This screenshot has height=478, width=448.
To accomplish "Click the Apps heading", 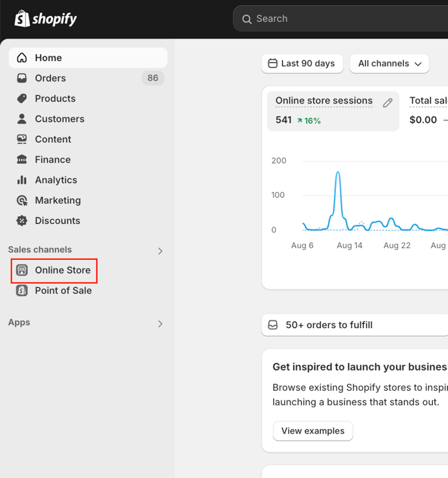I will [x=19, y=322].
